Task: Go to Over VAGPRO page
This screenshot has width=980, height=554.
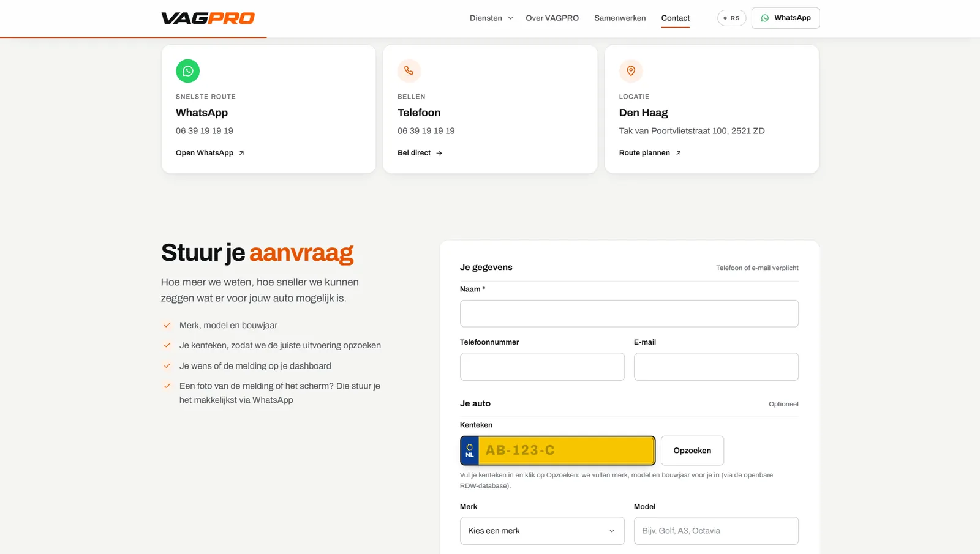Action: 552,18
